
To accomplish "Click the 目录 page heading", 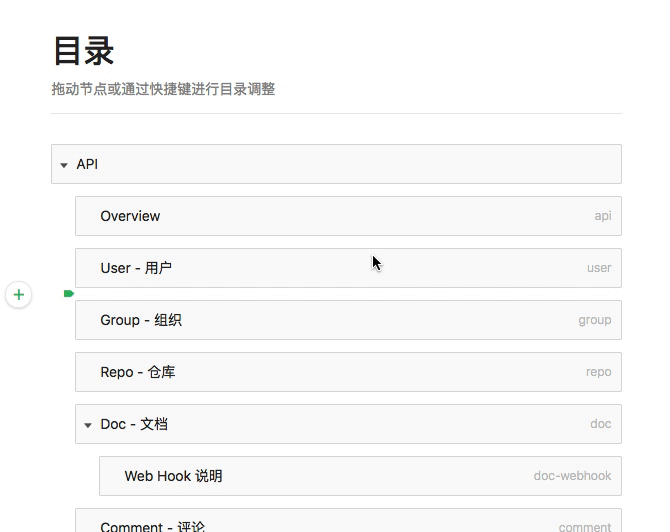I will pos(83,51).
